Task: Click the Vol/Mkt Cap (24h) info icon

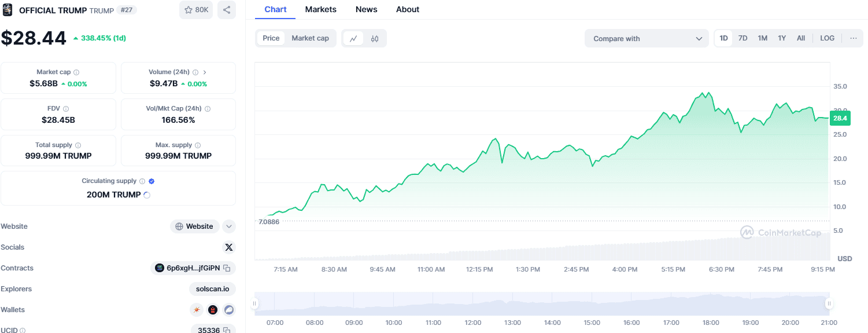Action: pos(208,109)
